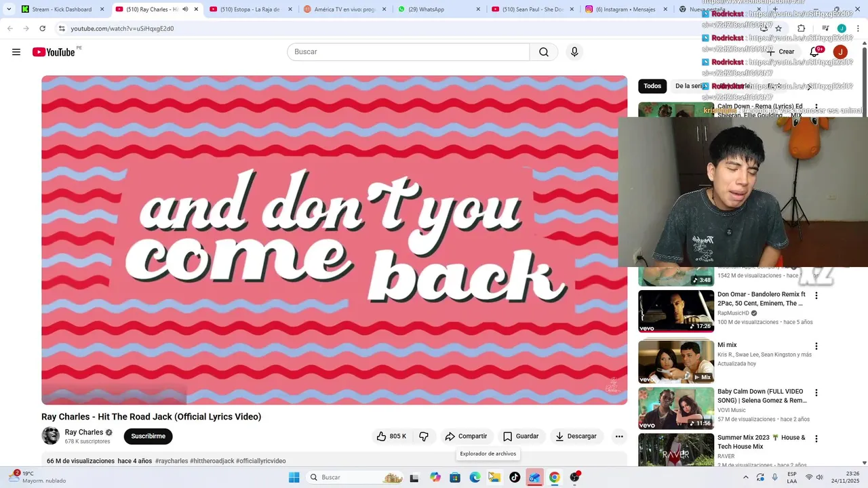Select the Todos filter chip

coord(652,86)
